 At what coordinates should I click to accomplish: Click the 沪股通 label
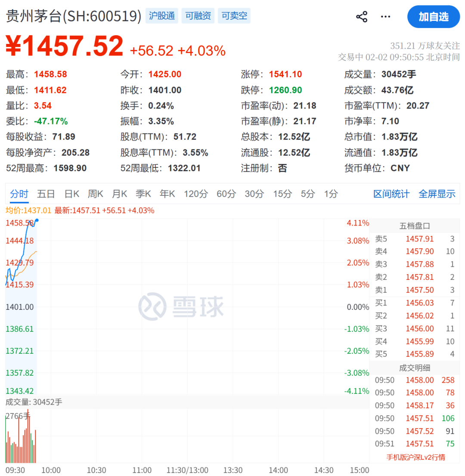pos(161,15)
